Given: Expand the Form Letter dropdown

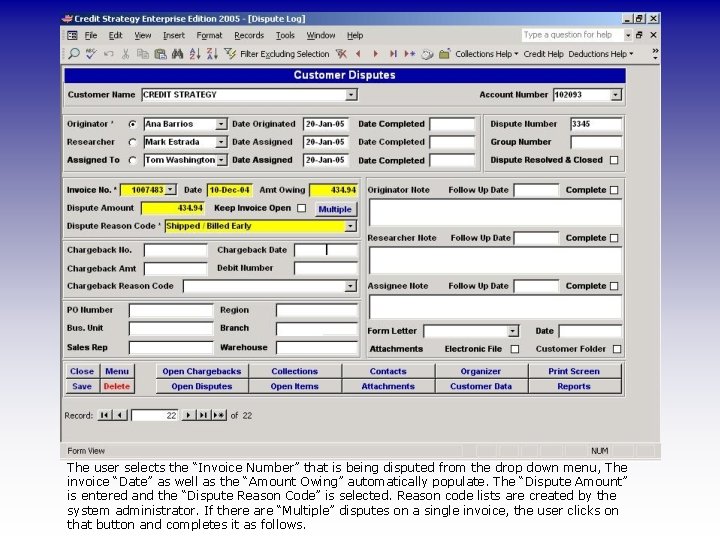Looking at the screenshot, I should click(x=513, y=331).
